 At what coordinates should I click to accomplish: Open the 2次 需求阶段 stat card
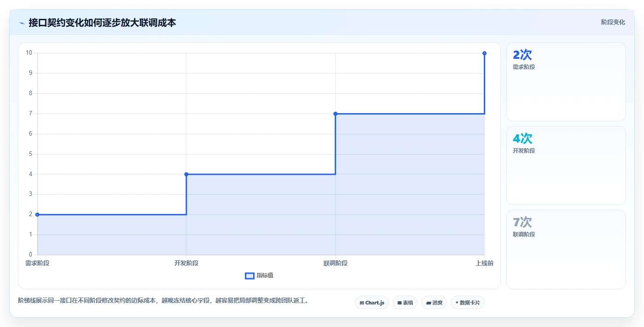tap(566, 82)
